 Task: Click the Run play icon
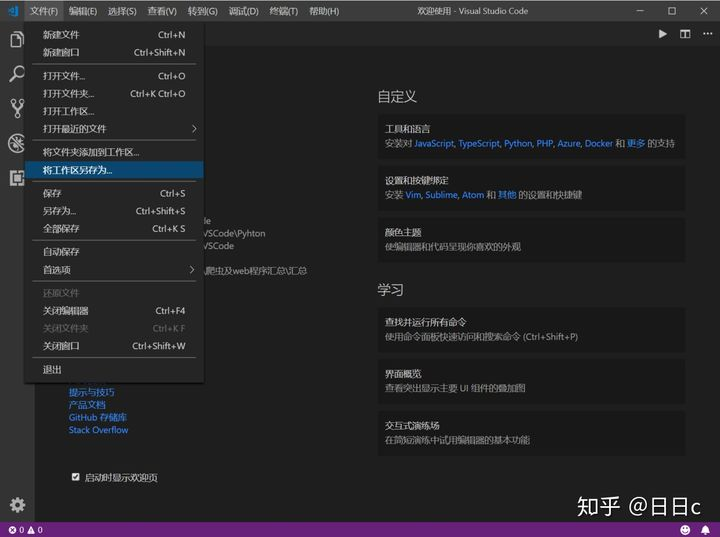(x=663, y=34)
